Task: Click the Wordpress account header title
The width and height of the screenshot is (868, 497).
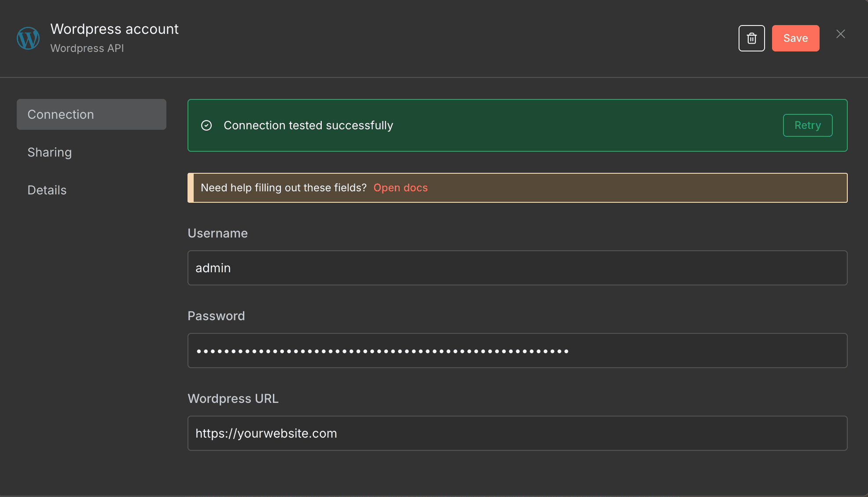Action: pos(114,29)
